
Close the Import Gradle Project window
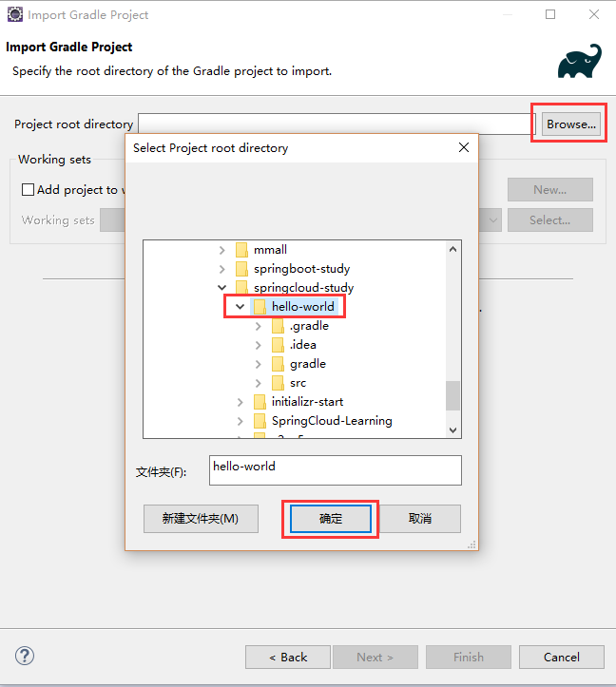[x=594, y=14]
